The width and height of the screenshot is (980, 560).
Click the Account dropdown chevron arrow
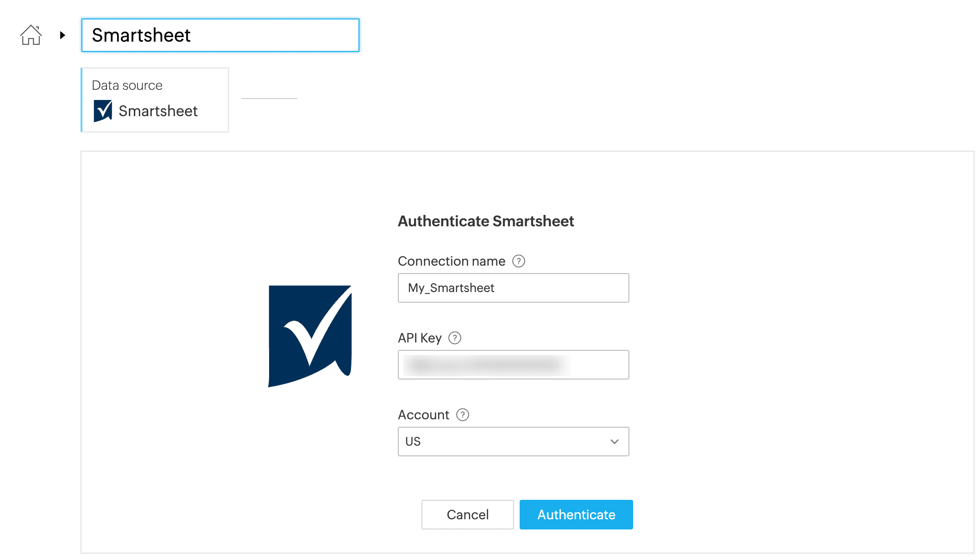pos(615,442)
